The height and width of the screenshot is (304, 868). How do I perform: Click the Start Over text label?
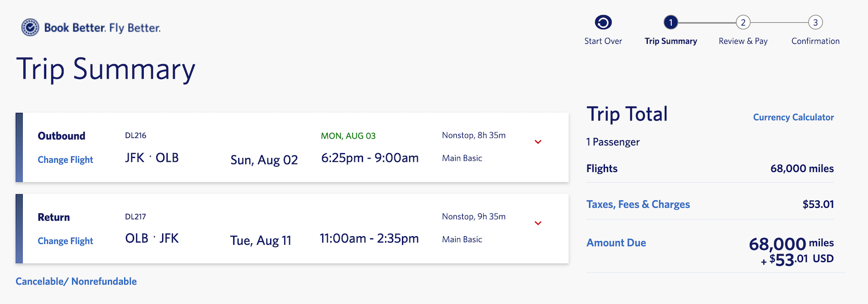coord(603,41)
